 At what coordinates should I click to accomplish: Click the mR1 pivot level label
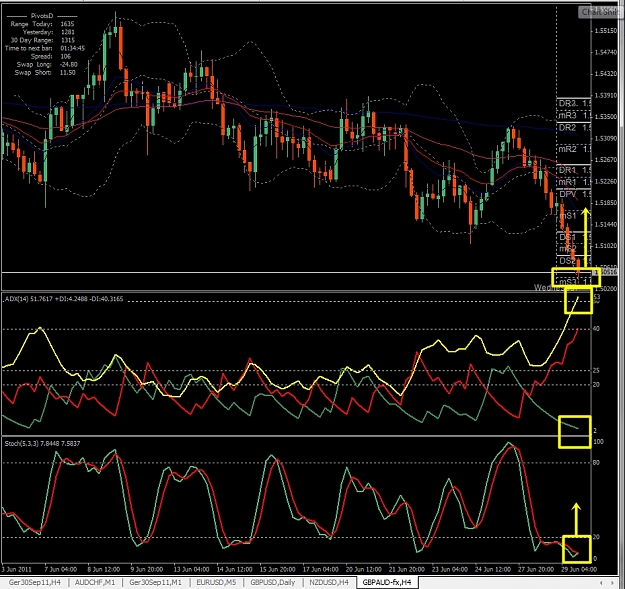(568, 182)
